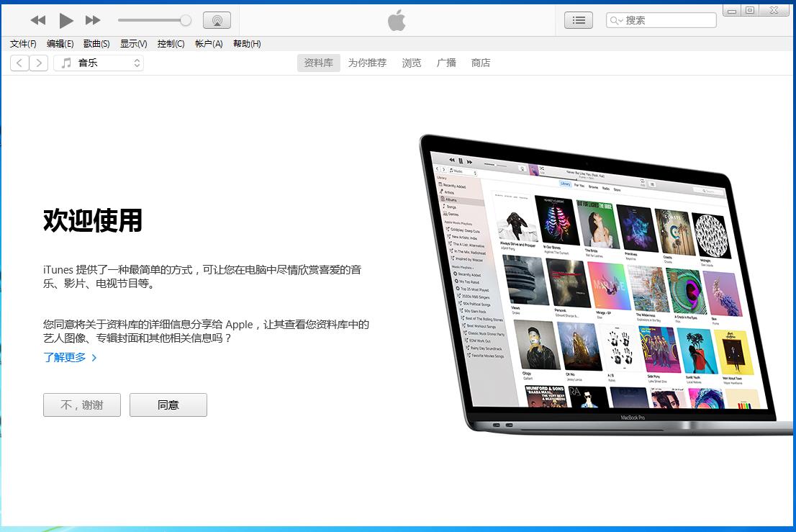This screenshot has height=532, width=796.
Task: Click the back navigation arrow
Action: coord(19,63)
